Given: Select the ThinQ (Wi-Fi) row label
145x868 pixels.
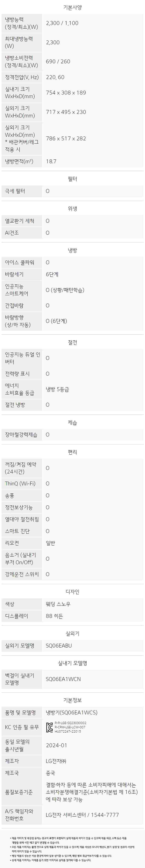Looking at the screenshot, I should (x=20, y=483).
